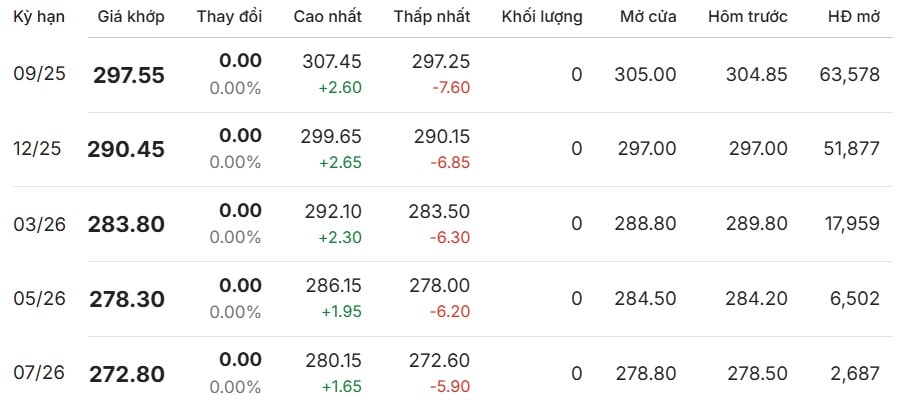Click the Khối lượng column header

pos(542,17)
